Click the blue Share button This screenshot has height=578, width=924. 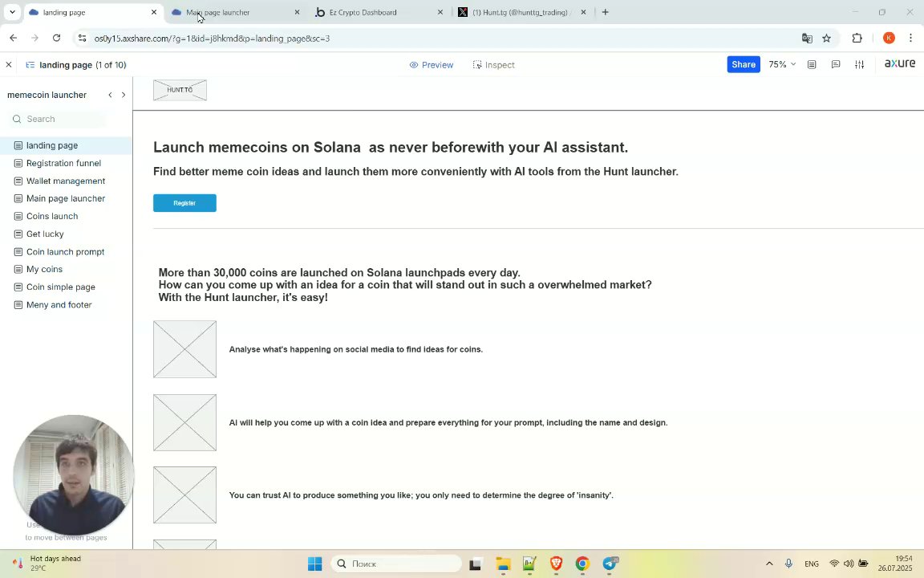[743, 64]
